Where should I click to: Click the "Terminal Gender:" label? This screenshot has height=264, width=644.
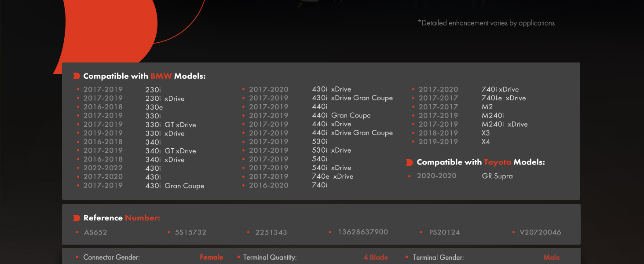[438, 257]
